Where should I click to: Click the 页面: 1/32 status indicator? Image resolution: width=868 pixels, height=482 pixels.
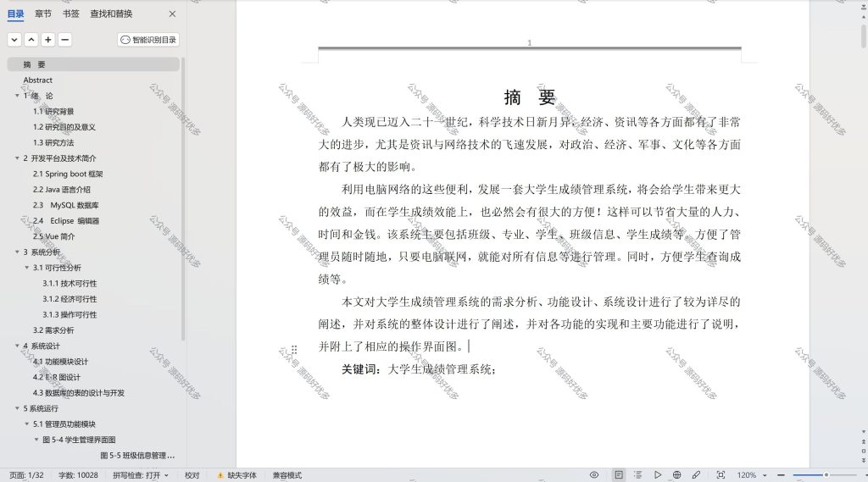26,475
